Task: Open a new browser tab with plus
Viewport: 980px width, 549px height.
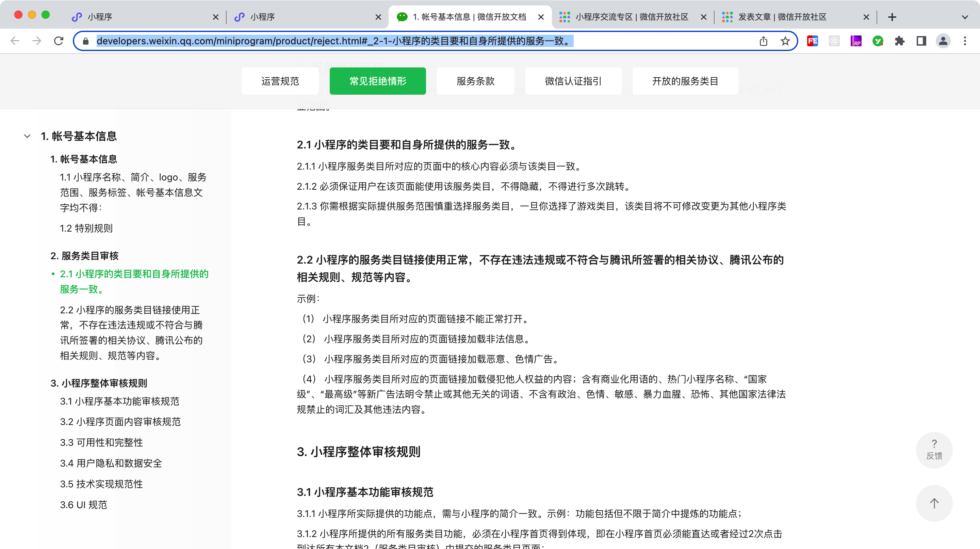Action: click(x=892, y=17)
